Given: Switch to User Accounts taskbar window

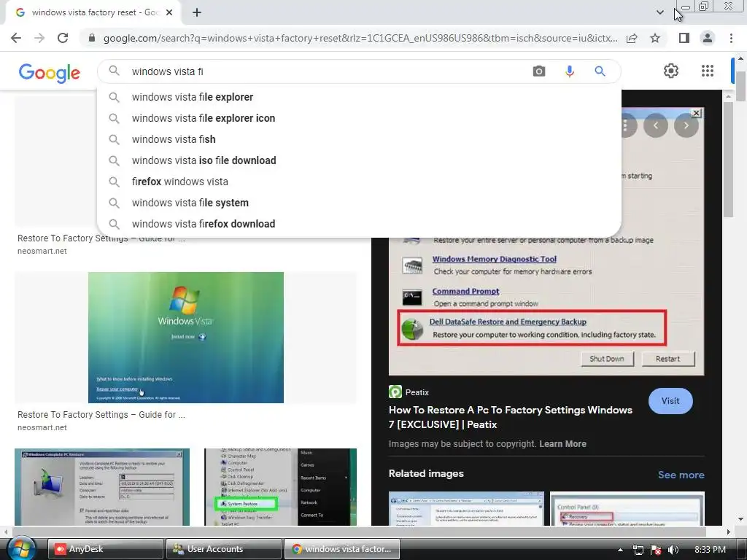Looking at the screenshot, I should click(x=224, y=549).
